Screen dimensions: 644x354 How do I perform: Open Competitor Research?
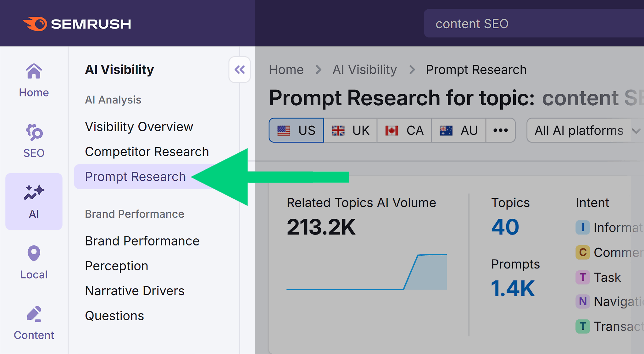pyautogui.click(x=147, y=152)
